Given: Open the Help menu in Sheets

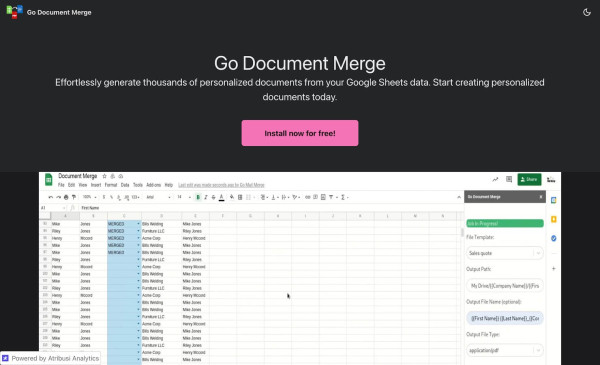Looking at the screenshot, I should click(x=169, y=185).
